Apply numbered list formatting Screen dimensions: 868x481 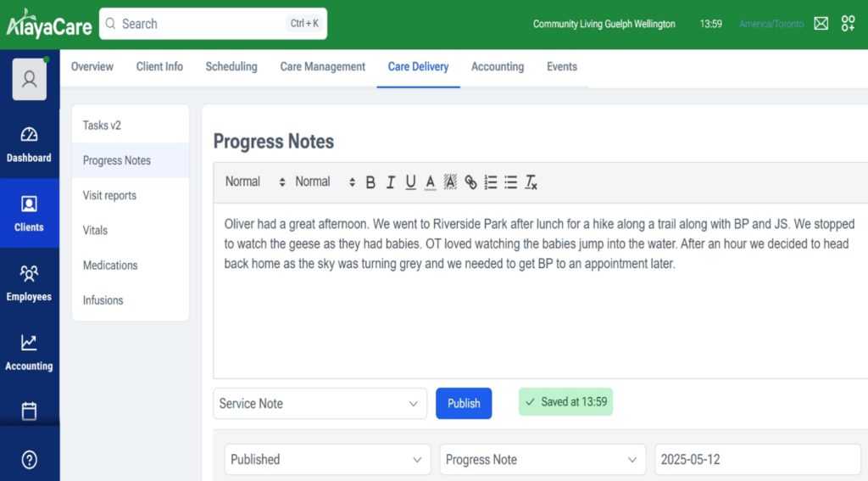[x=491, y=182]
